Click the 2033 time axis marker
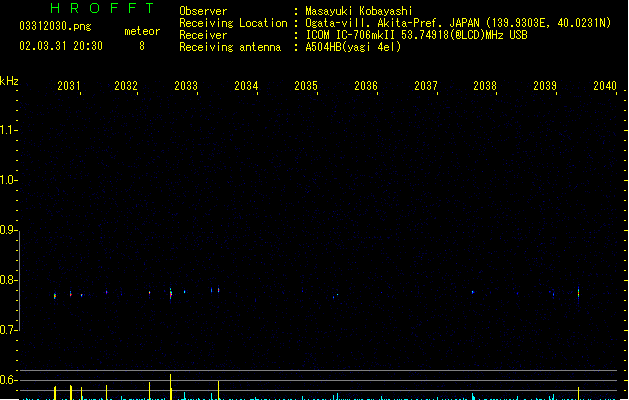629x400 pixels. coord(186,86)
